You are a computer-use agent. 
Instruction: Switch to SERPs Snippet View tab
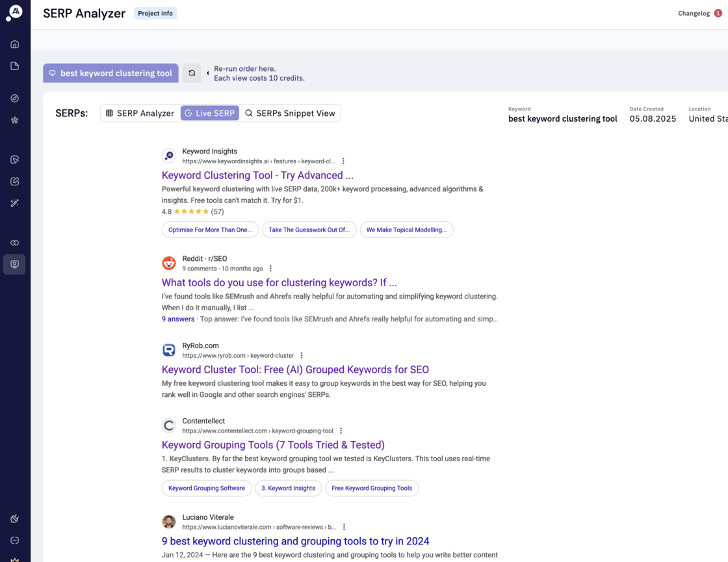pos(290,113)
